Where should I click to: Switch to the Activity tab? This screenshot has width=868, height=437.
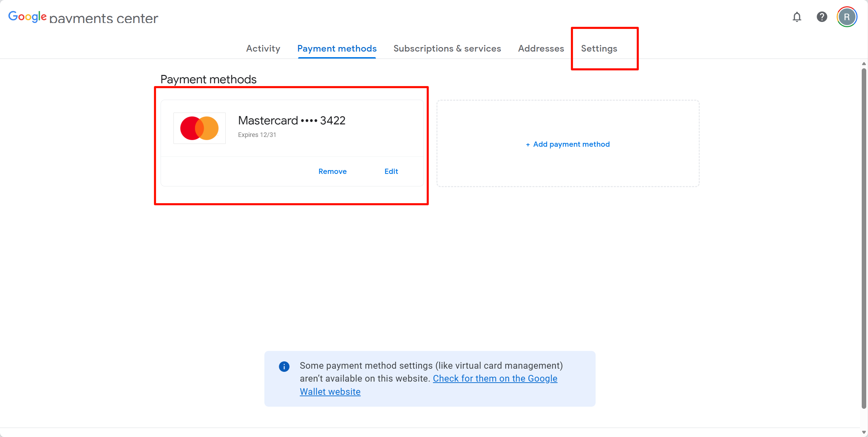pos(263,48)
